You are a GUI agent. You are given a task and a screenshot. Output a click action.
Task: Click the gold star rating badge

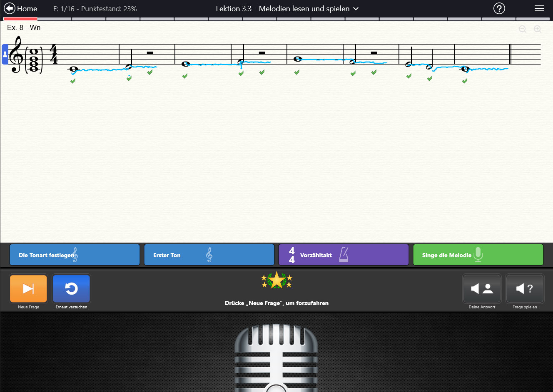(x=276, y=280)
